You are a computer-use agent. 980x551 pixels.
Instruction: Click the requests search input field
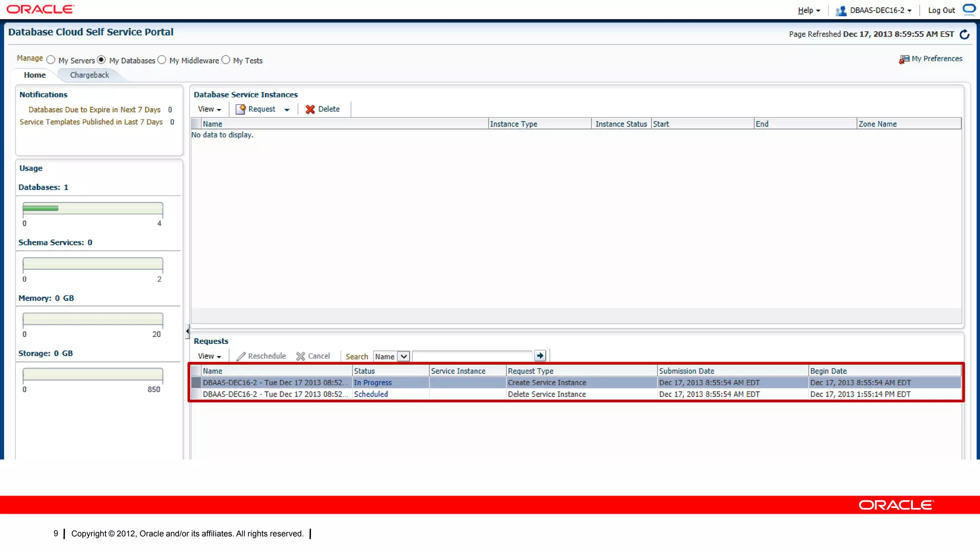pos(472,356)
